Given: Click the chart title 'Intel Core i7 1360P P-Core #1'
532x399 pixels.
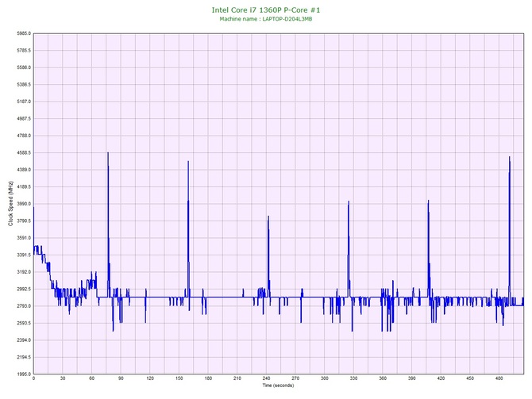Looking at the screenshot, I should click(x=266, y=10).
